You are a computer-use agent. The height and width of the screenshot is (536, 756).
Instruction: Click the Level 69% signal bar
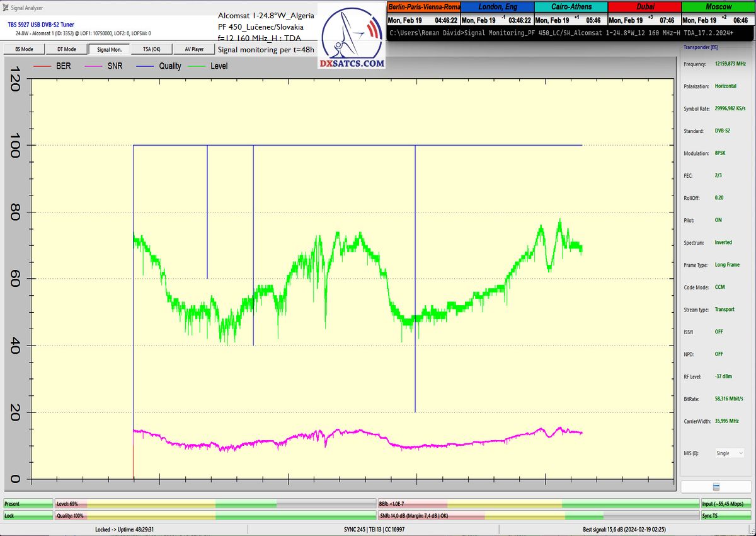tap(214, 504)
